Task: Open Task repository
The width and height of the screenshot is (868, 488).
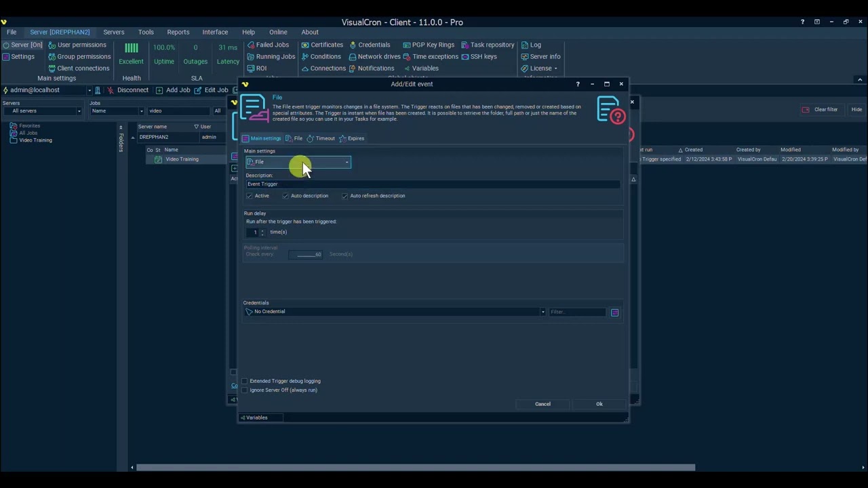Action: [488, 45]
